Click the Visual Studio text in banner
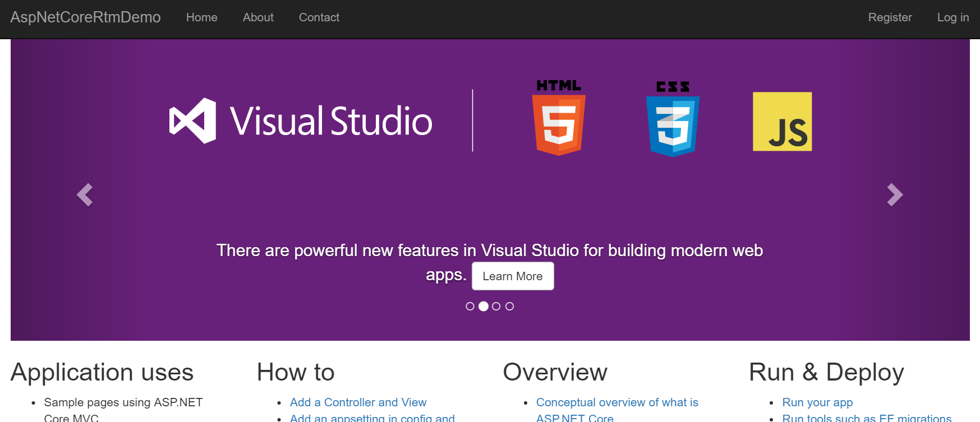Screen dimensions: 980x422 (x=331, y=121)
